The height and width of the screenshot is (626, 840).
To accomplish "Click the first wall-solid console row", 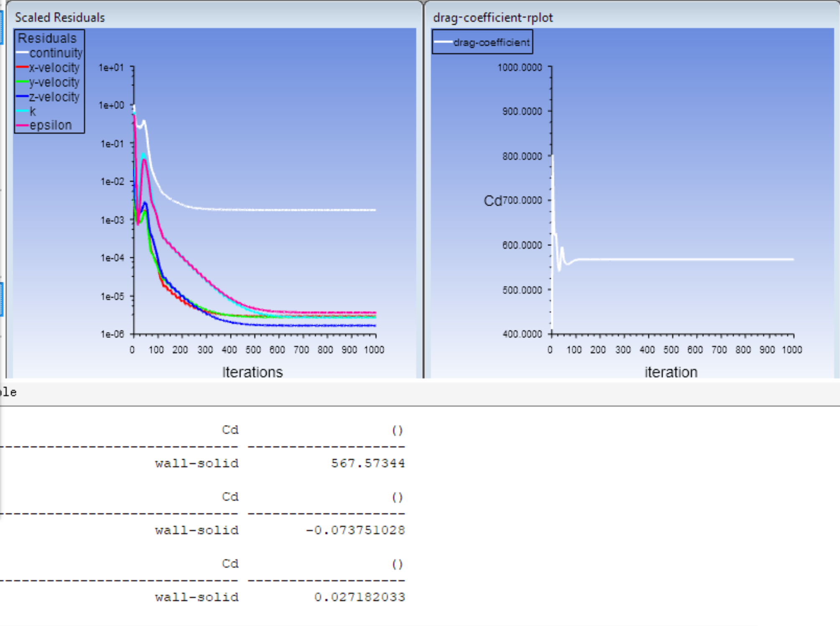I will (x=196, y=463).
